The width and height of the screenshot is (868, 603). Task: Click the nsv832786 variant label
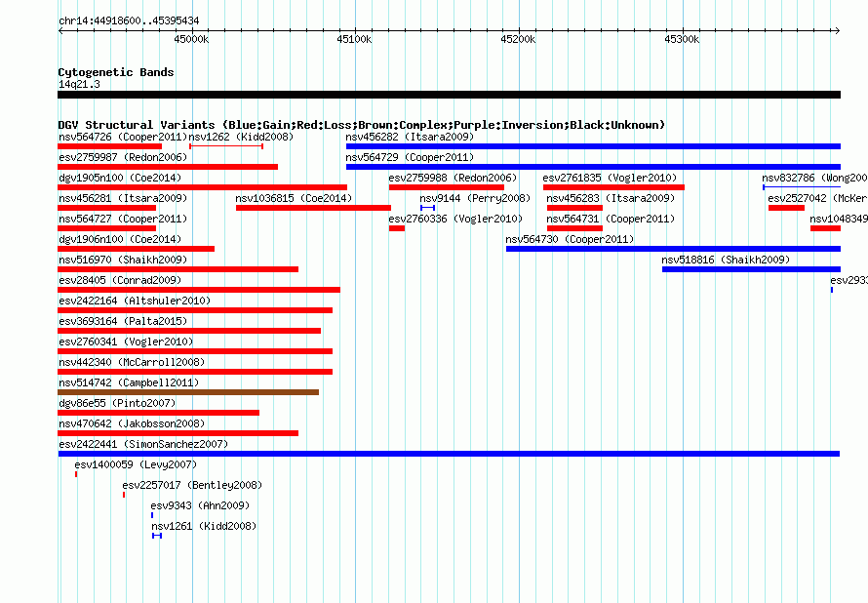click(814, 178)
